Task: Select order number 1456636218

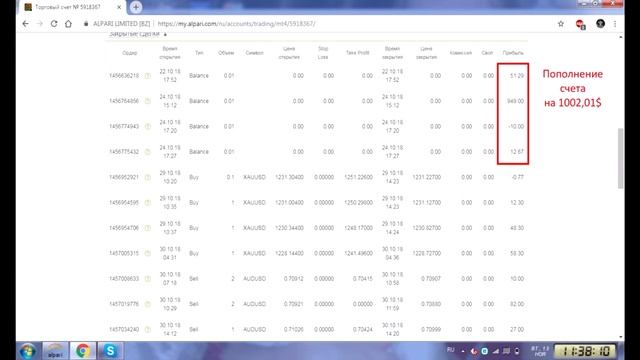Action: coord(124,76)
